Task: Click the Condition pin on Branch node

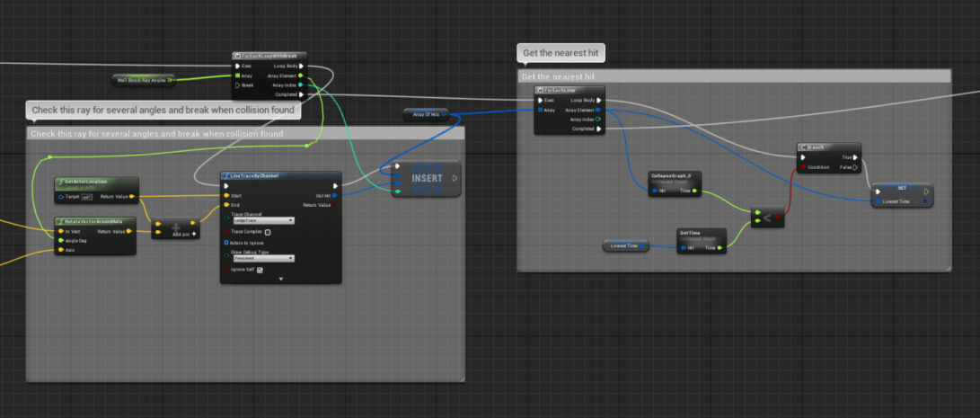Action: pyautogui.click(x=803, y=166)
